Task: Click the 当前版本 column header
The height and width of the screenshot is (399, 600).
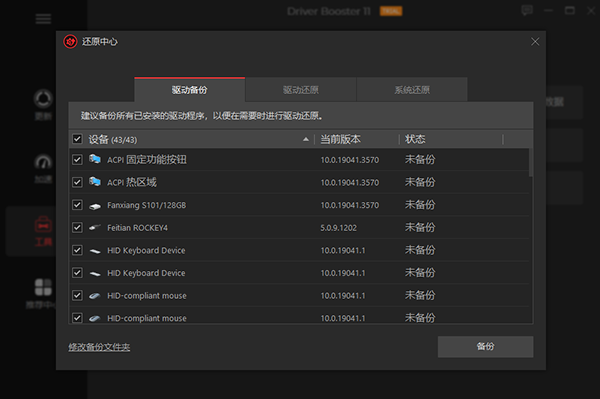Action: pos(341,139)
